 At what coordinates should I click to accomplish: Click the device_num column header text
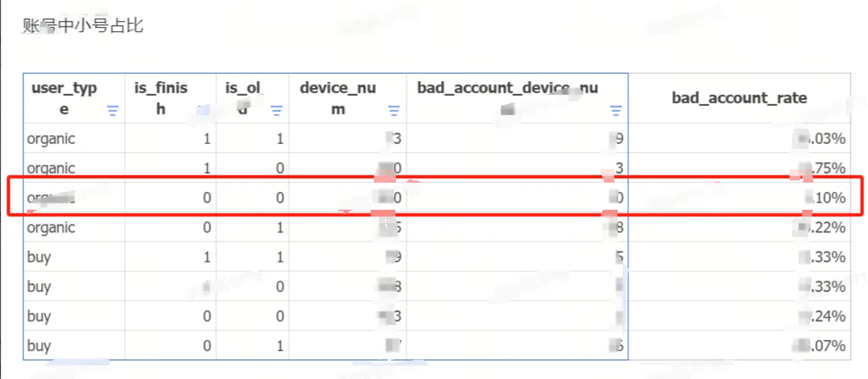338,98
